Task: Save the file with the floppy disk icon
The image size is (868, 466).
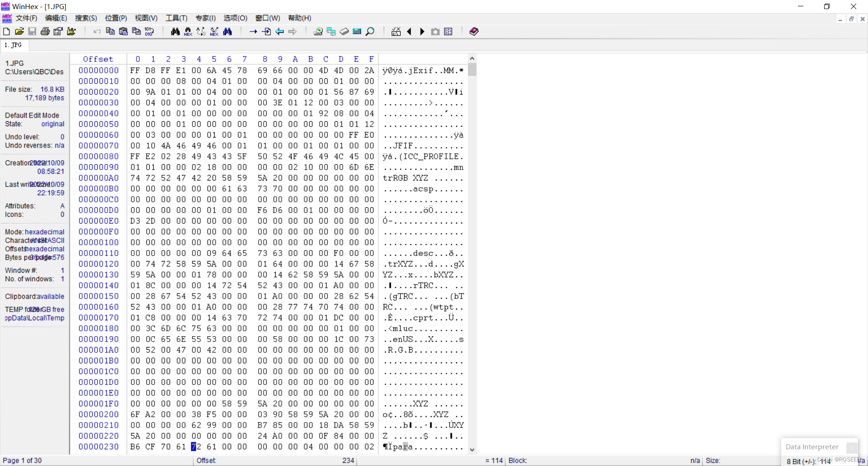Action: [x=32, y=31]
